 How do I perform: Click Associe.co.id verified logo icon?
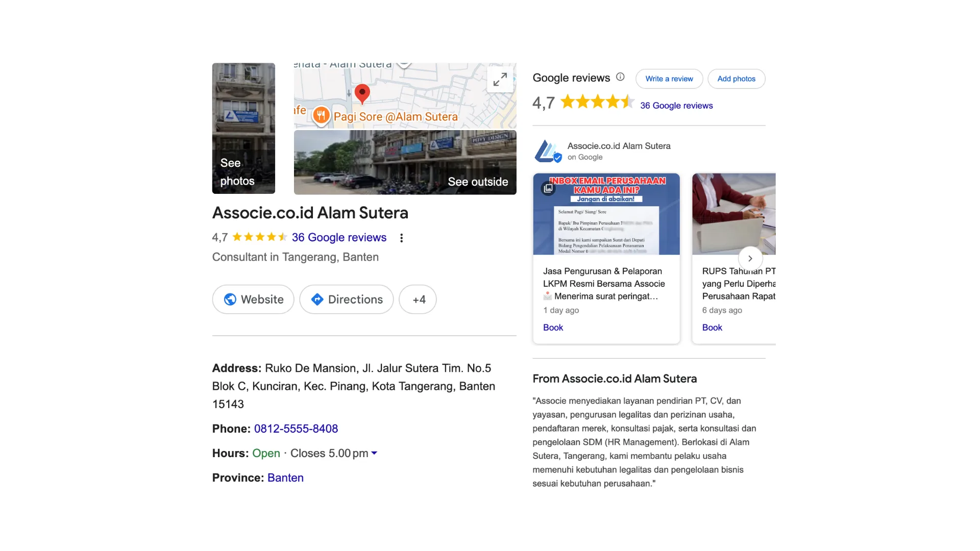click(548, 151)
